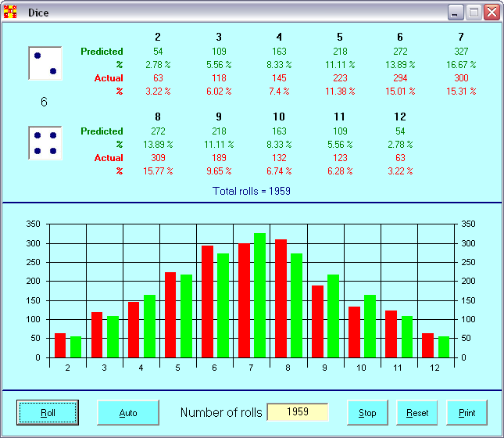Click the left y-axis label 350
This screenshot has width=504, height=438.
tap(33, 224)
